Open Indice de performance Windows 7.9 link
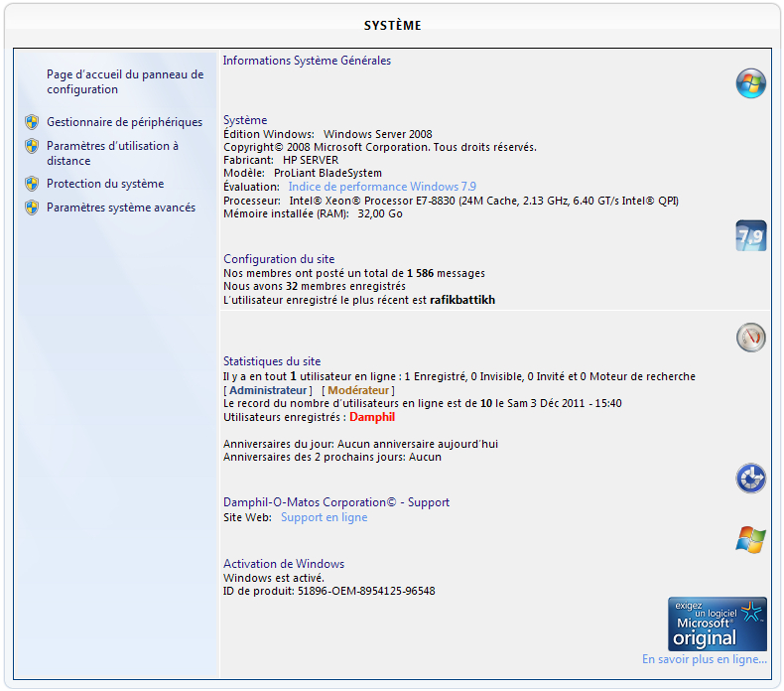This screenshot has height=691, width=784. [x=382, y=187]
